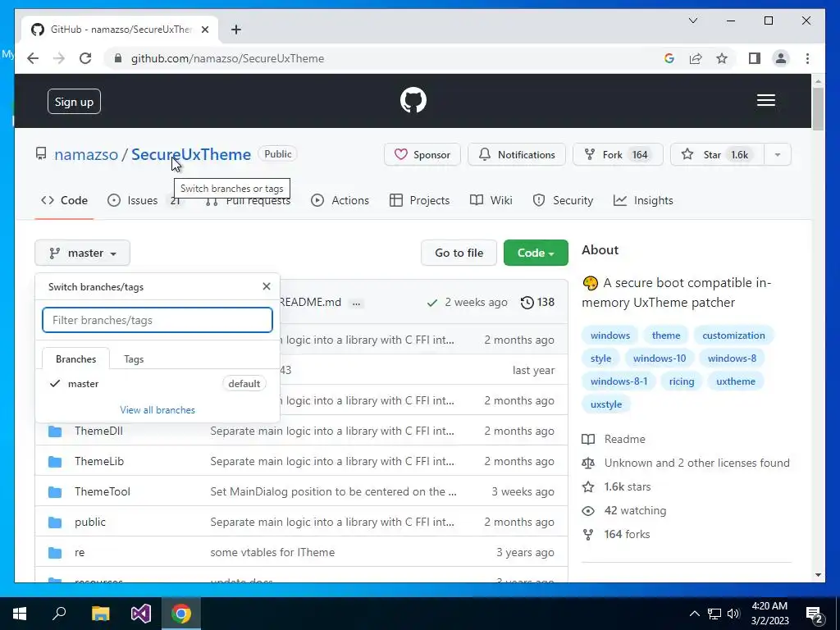This screenshot has height=630, width=840.
Task: Open the re folder
Action: (x=80, y=552)
